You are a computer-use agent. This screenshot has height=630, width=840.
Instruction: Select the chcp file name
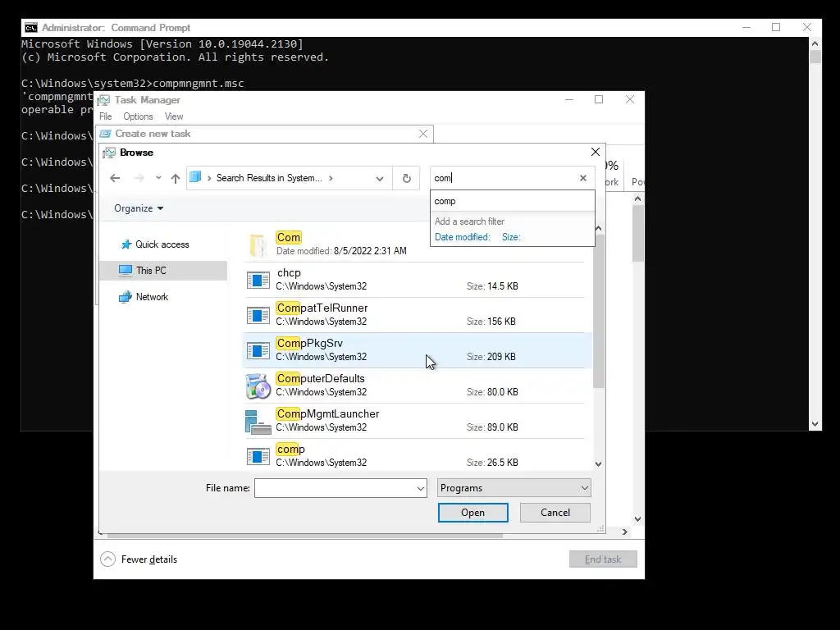289,272
